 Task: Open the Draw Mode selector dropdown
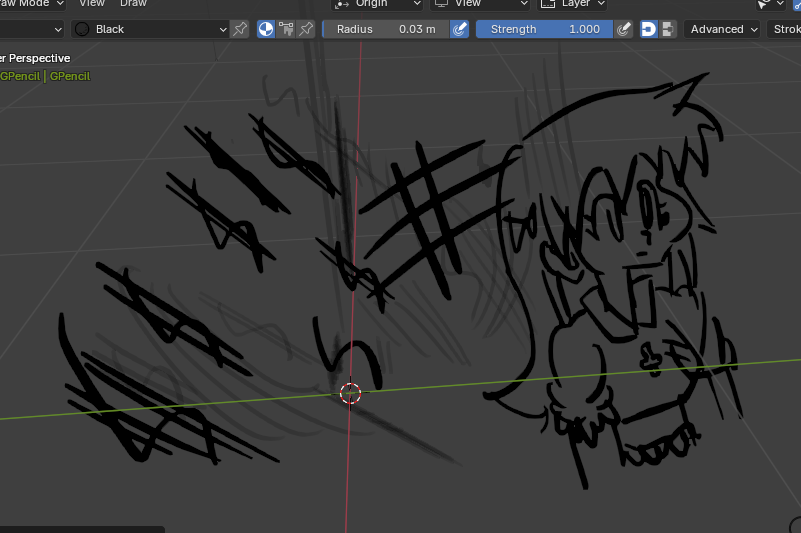[x=31, y=4]
